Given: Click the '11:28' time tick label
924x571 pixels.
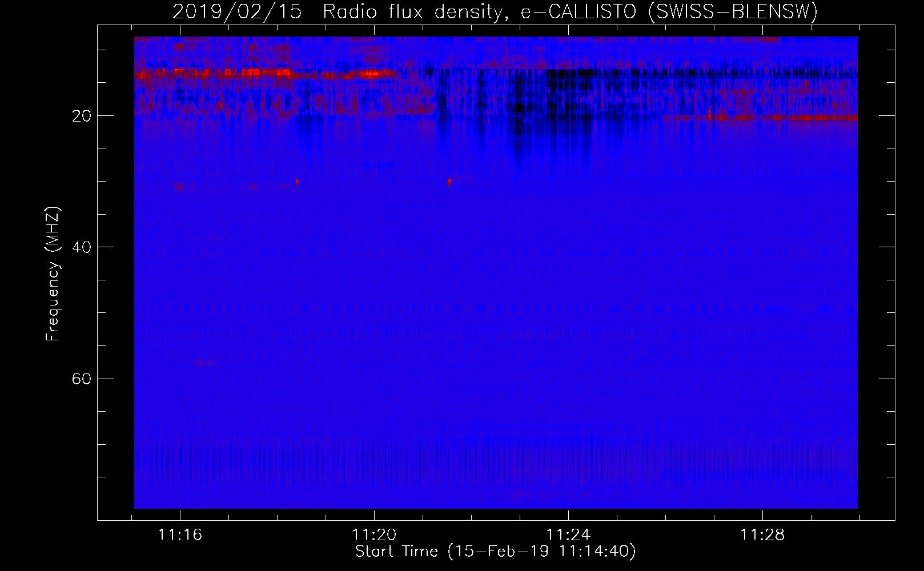Looking at the screenshot, I should coord(762,535).
